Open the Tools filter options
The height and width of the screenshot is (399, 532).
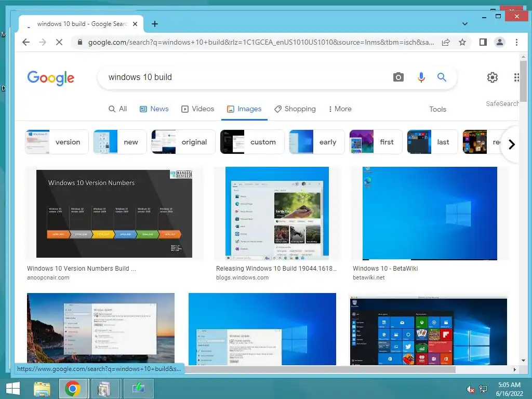[437, 109]
